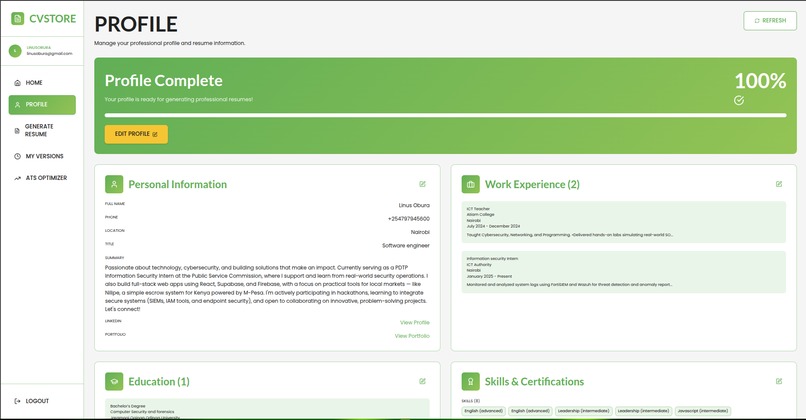
Task: Open My Versions in sidebar
Action: 42,156
